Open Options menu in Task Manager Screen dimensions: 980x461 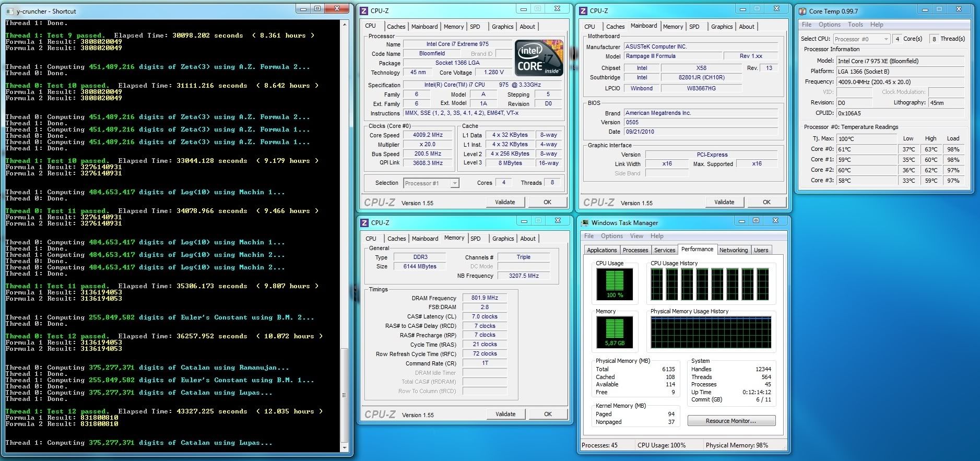click(611, 236)
